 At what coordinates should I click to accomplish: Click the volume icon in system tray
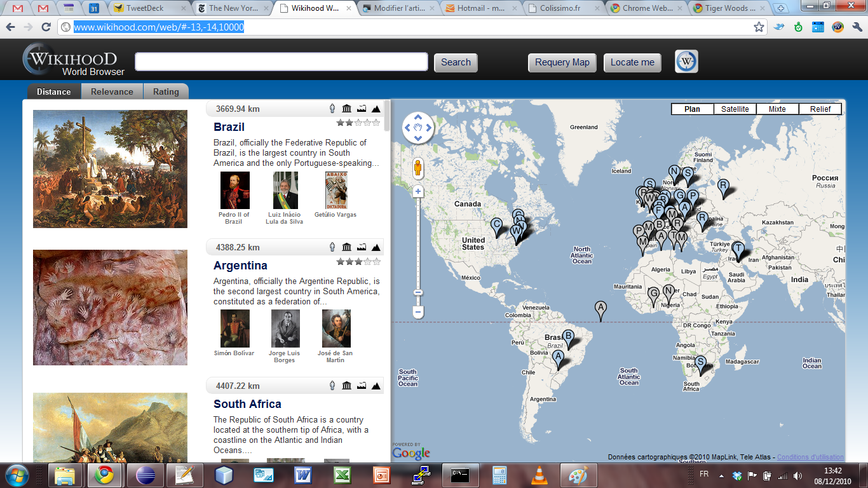pos(797,476)
